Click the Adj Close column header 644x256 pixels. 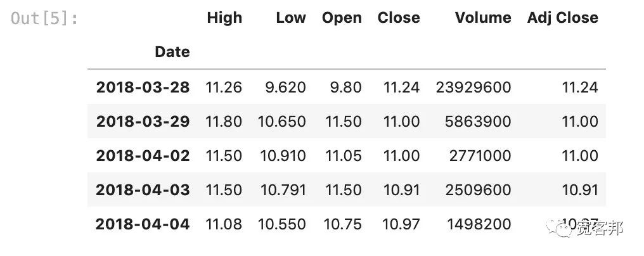tap(563, 18)
